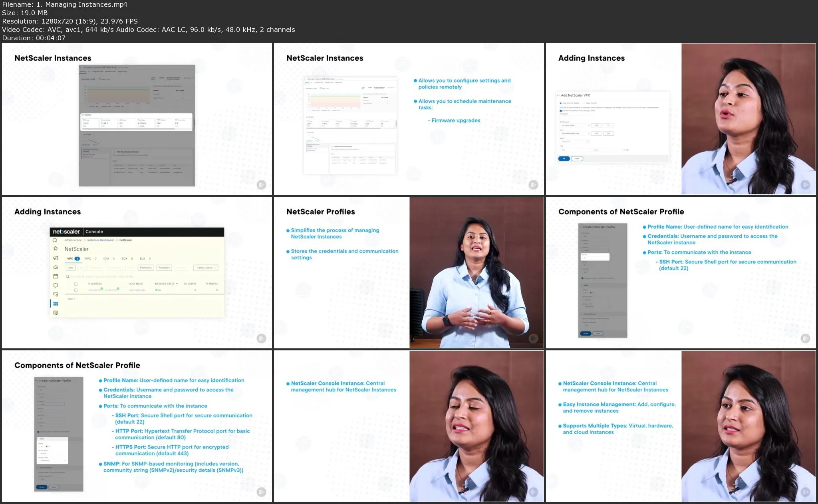The width and height of the screenshot is (818, 504).
Task: Check the select-all checkbox in instances table header
Action: (75, 284)
